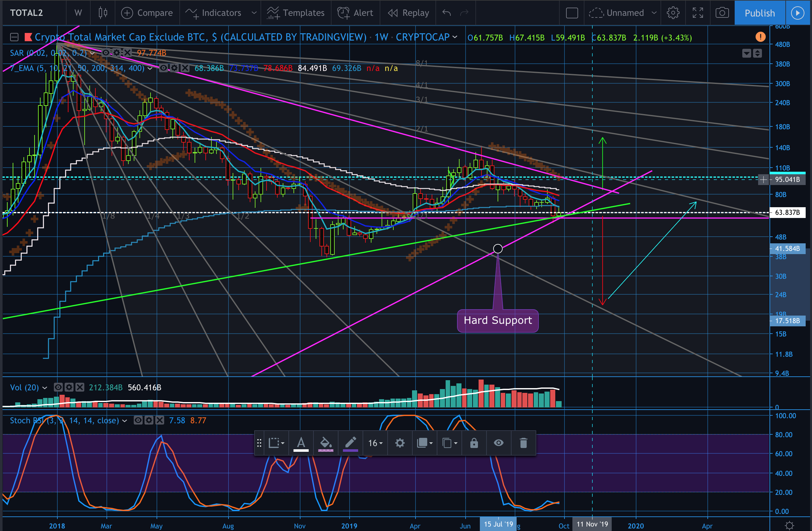812x531 pixels.
Task: Open floating toolbar drawing settings gear
Action: click(400, 443)
